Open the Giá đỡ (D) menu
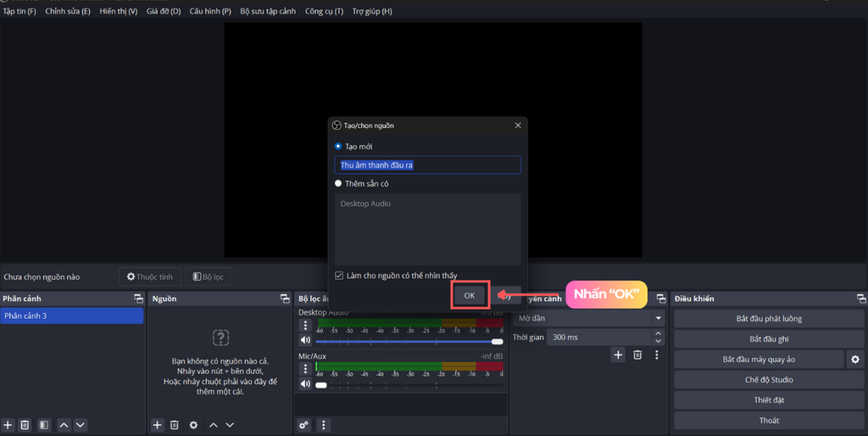This screenshot has width=868, height=436. (164, 11)
